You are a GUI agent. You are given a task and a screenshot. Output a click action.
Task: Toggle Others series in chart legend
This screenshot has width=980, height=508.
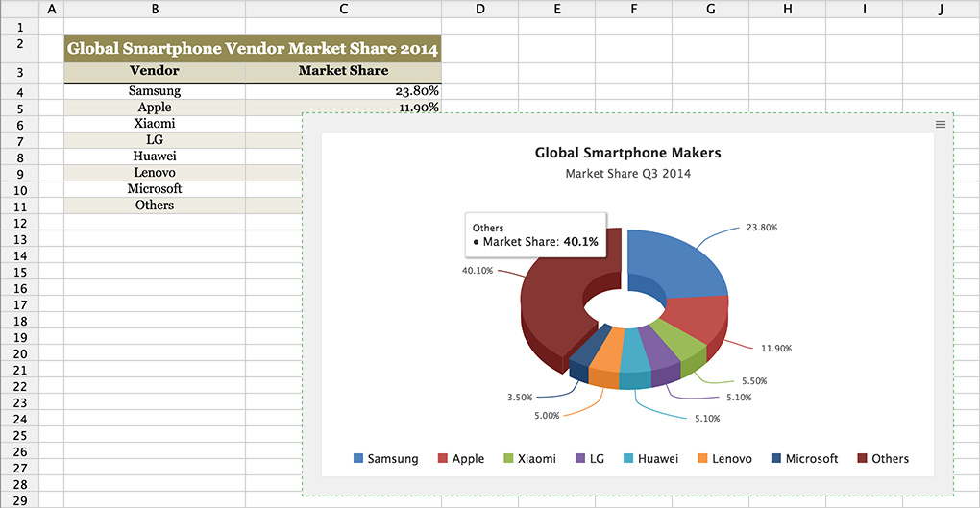pos(883,459)
